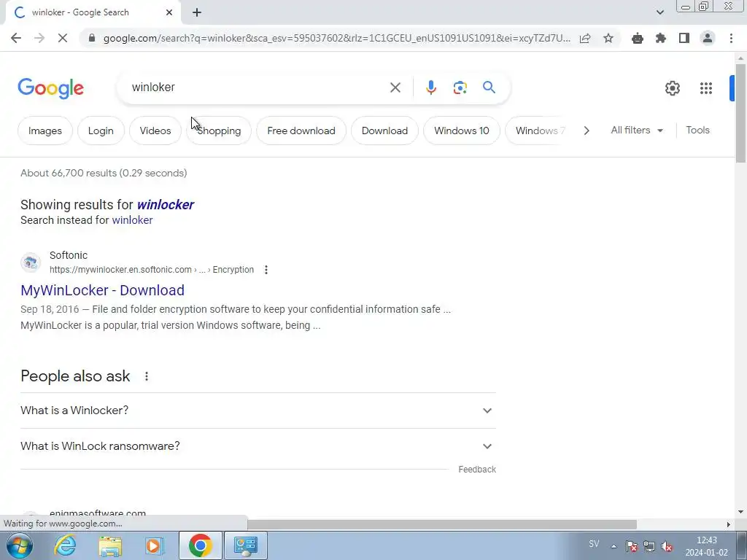Clear the search query

(x=395, y=87)
